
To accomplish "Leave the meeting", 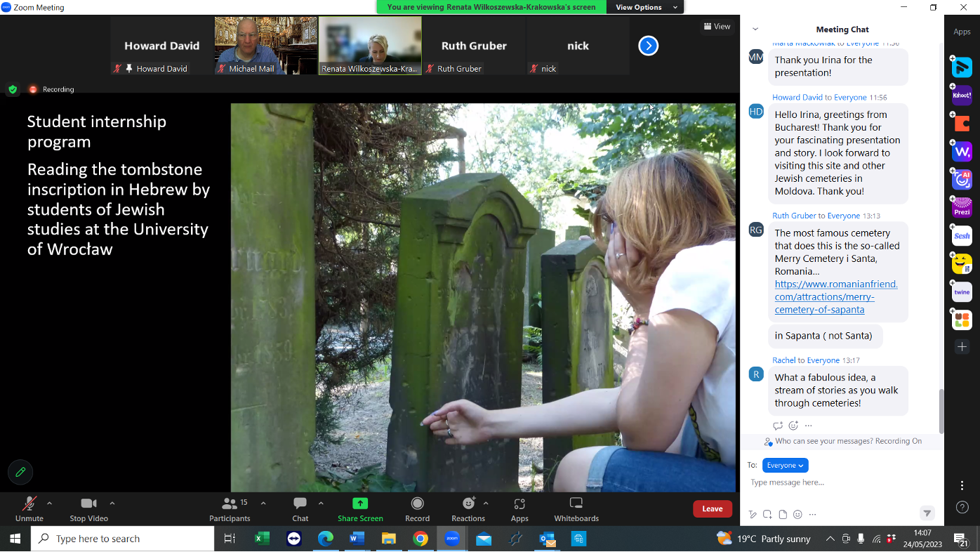I will 713,509.
